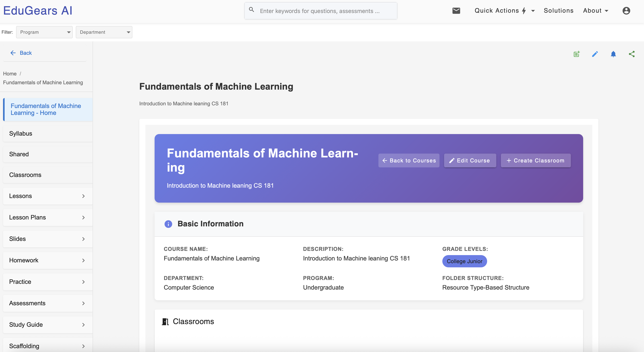Click the blue pencil edit icon in the toolbar
This screenshot has height=352, width=644.
click(x=595, y=54)
